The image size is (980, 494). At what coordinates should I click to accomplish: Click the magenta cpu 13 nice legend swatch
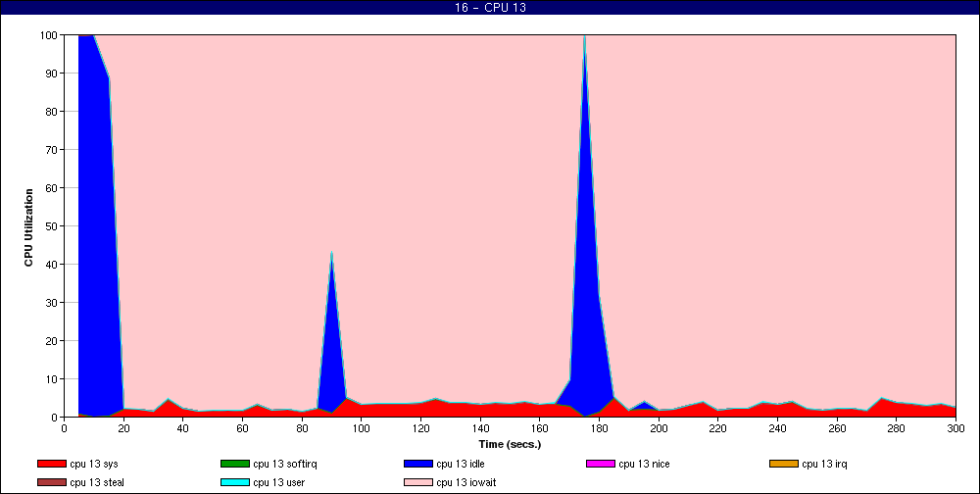click(601, 464)
